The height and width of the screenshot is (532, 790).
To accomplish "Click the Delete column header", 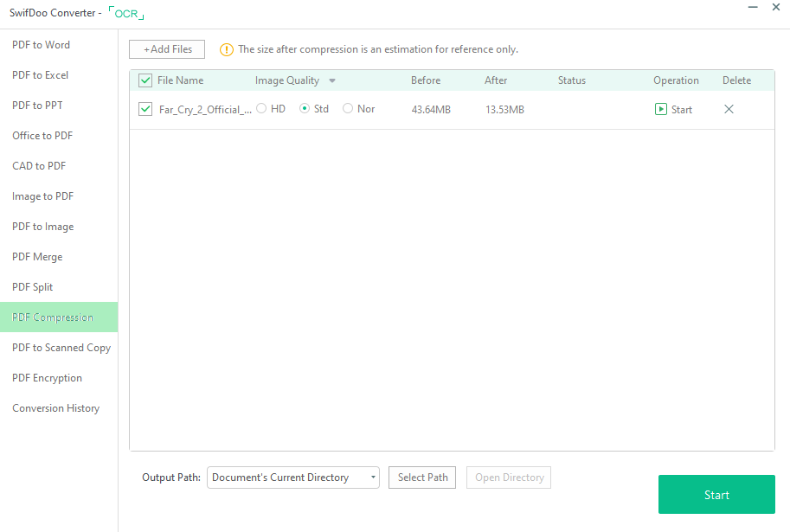I will click(x=736, y=80).
